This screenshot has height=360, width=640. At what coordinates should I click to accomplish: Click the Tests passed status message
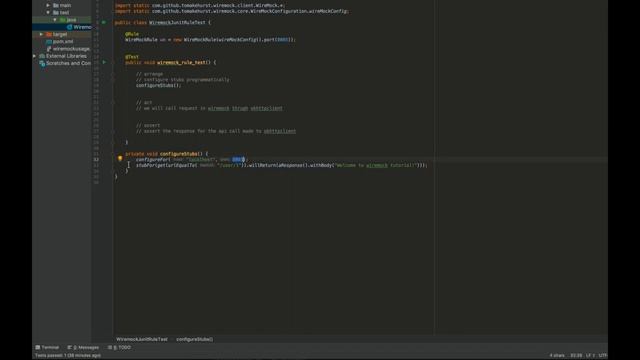click(x=68, y=356)
